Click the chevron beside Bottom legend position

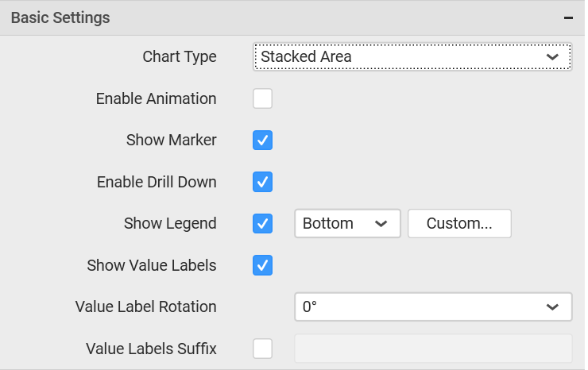tap(381, 224)
